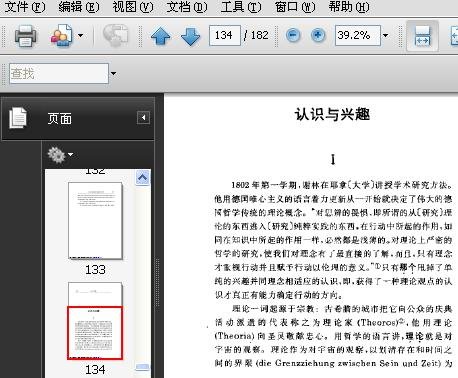This screenshot has height=378, width=458.
Task: Click the word Theoros in document text
Action: (378, 323)
